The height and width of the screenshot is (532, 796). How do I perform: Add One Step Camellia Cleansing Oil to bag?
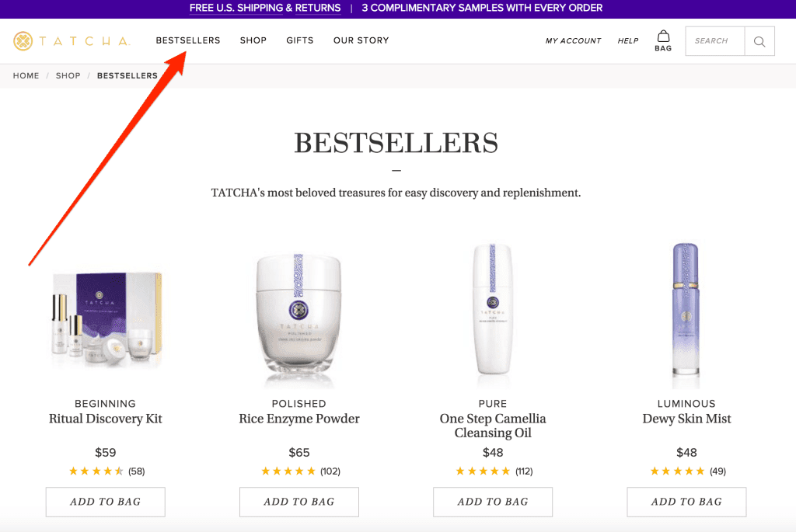(x=493, y=502)
